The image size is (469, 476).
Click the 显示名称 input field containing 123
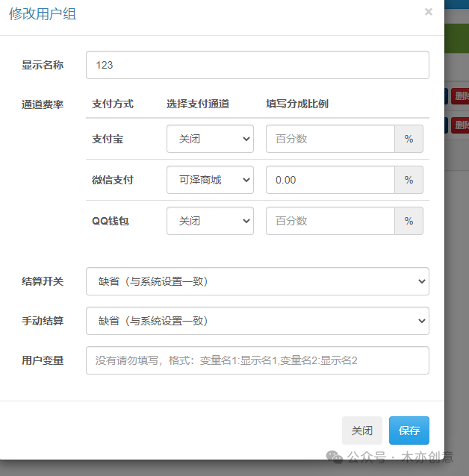(258, 65)
